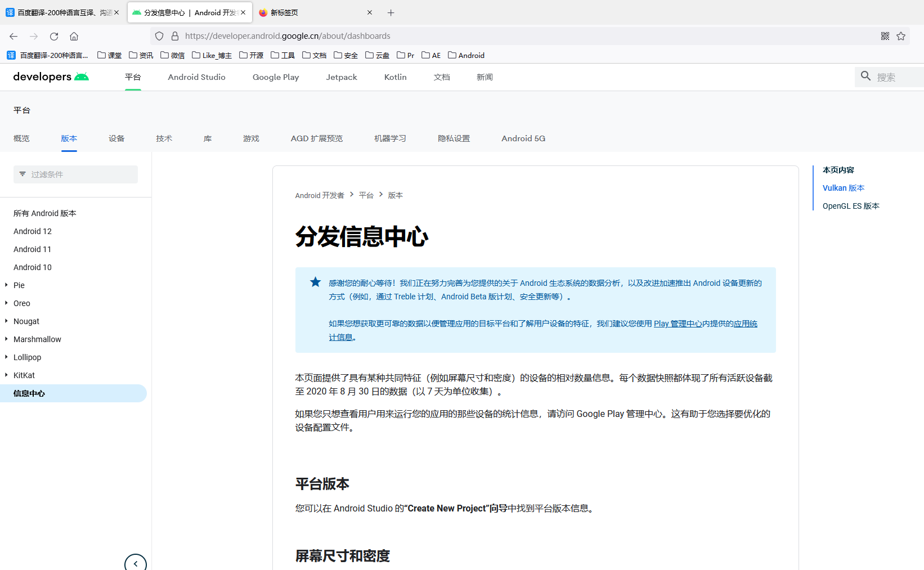Expand the KitKat tree item

click(x=6, y=375)
